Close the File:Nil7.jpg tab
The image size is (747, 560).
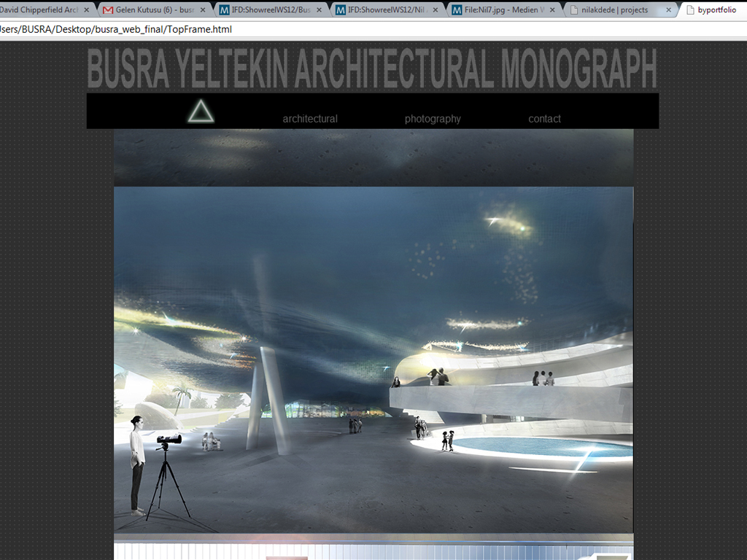point(551,10)
